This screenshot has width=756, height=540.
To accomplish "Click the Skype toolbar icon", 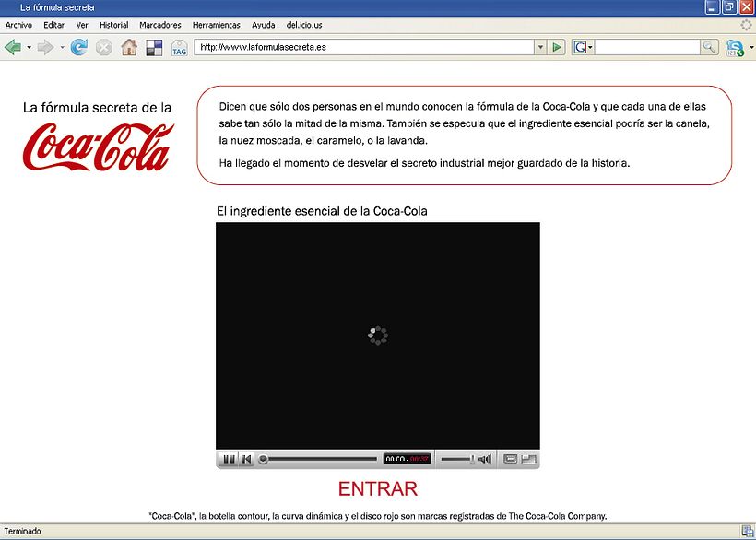I will click(x=736, y=48).
